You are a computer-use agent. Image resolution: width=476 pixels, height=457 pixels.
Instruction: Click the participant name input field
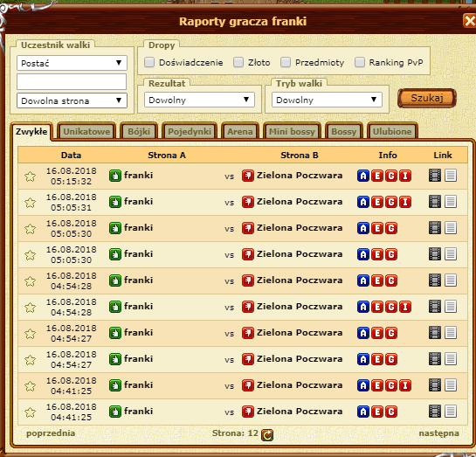pos(72,81)
